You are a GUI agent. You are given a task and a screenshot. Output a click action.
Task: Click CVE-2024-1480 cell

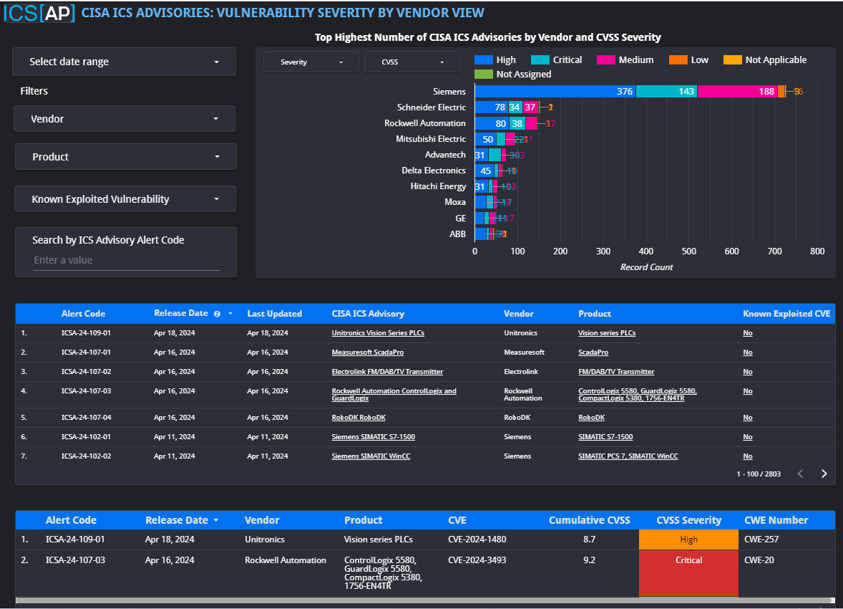(477, 539)
